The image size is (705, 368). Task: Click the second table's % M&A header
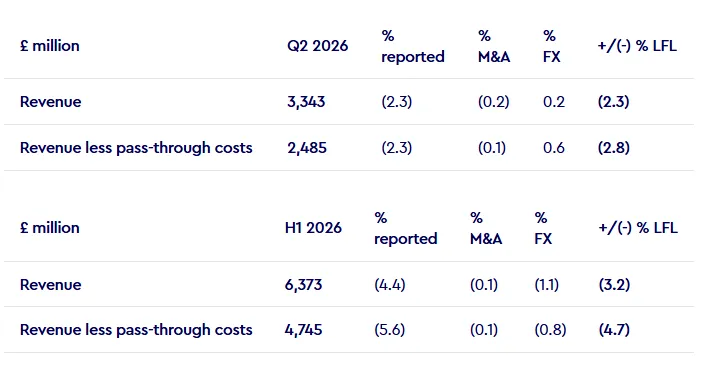click(x=486, y=228)
